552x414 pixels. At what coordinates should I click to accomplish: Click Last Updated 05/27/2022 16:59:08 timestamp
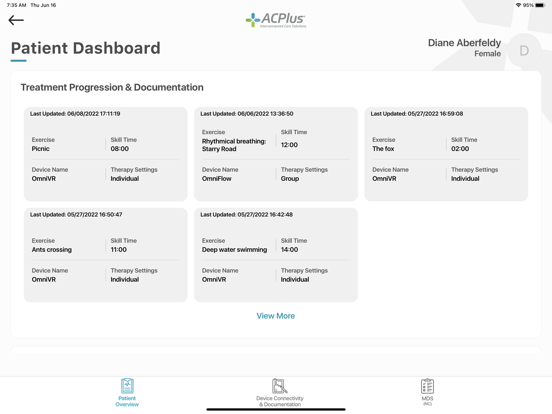pyautogui.click(x=417, y=114)
